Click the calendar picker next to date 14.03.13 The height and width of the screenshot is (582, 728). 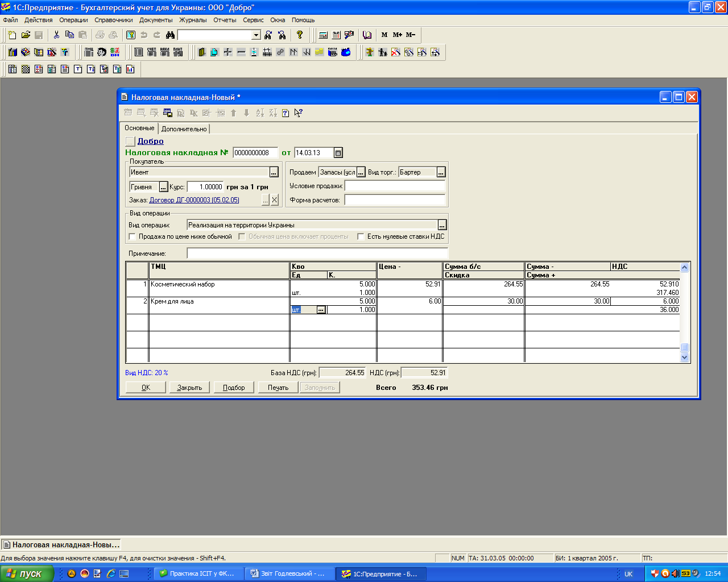point(338,153)
